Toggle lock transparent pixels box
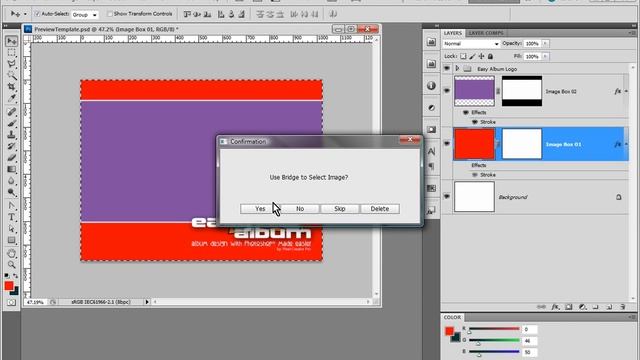This screenshot has height=360, width=640. click(463, 56)
